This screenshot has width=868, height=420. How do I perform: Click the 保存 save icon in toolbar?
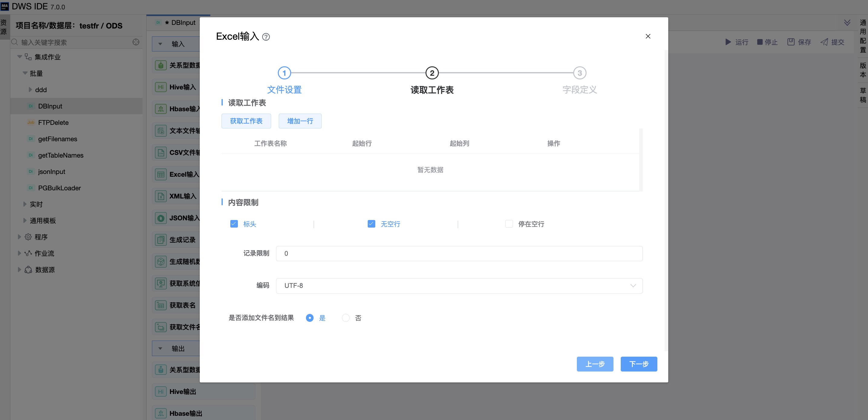[791, 42]
